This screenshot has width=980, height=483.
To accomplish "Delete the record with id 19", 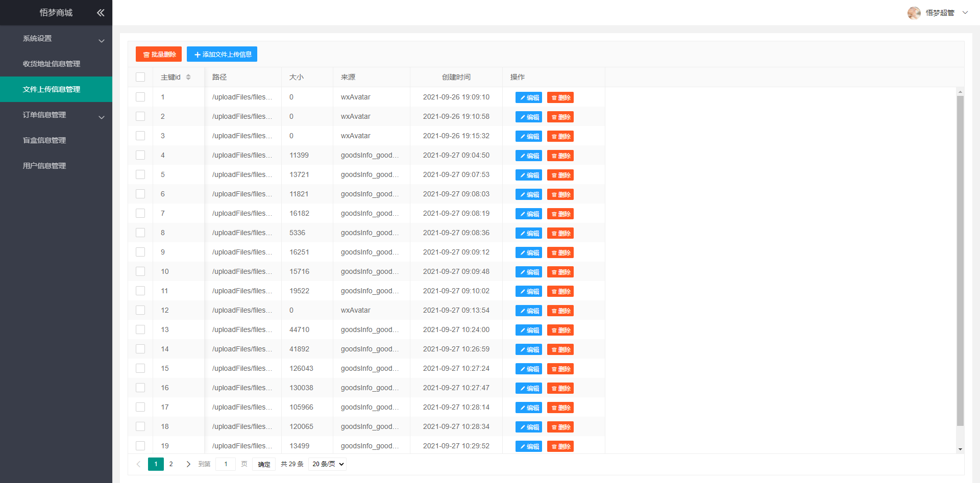I will [x=560, y=446].
